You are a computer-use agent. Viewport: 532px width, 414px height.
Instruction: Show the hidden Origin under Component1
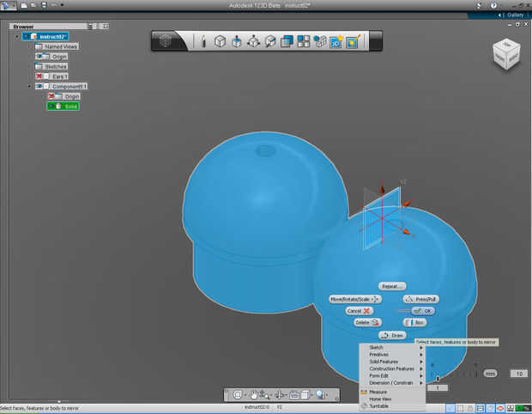pyautogui.click(x=51, y=96)
